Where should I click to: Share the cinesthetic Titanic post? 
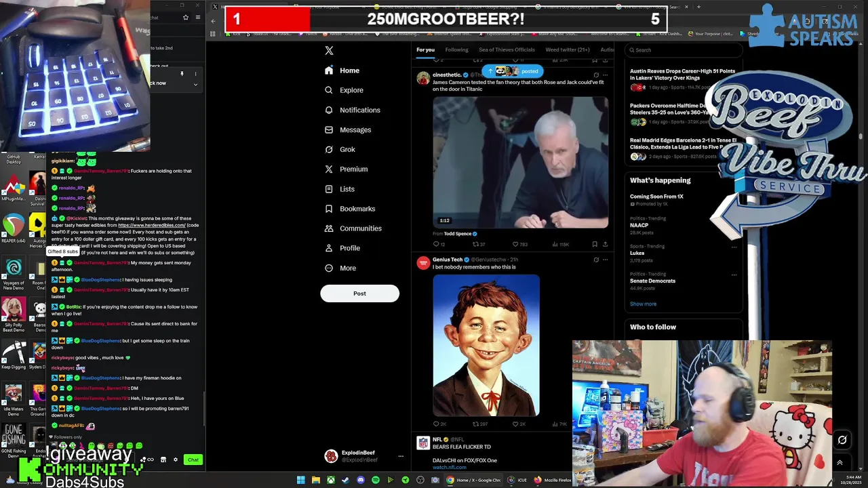point(605,244)
